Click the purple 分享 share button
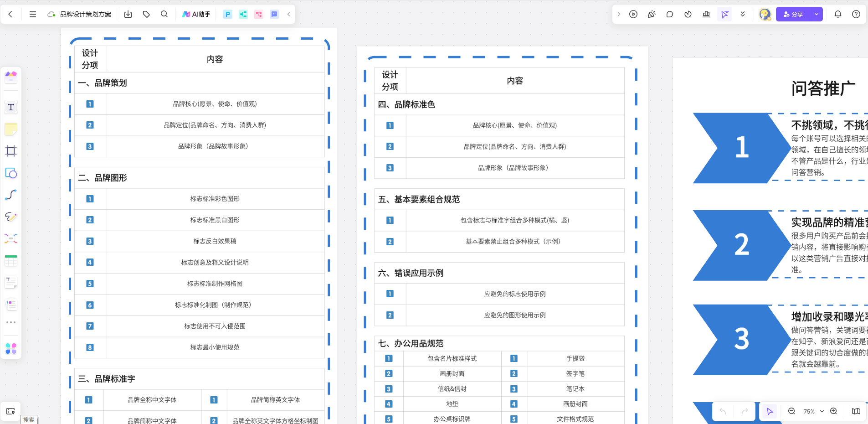This screenshot has width=868, height=424. coord(793,14)
